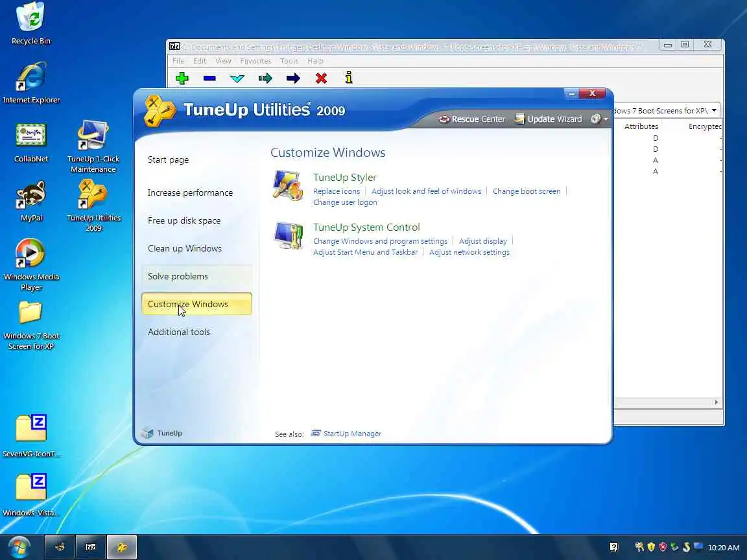Image resolution: width=747 pixels, height=560 pixels.
Task: Click Replace icons link
Action: pos(337,191)
